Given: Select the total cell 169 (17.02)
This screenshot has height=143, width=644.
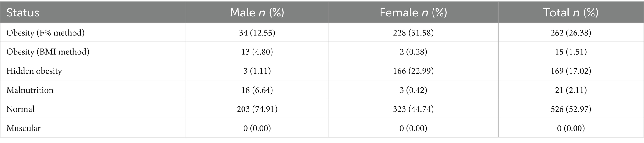Looking at the screenshot, I should (x=571, y=71).
